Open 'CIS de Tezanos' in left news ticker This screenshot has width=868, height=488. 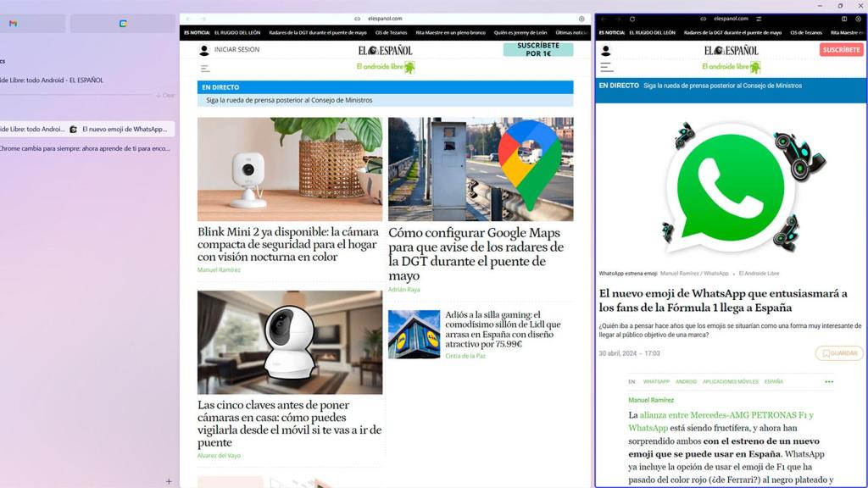click(x=391, y=33)
